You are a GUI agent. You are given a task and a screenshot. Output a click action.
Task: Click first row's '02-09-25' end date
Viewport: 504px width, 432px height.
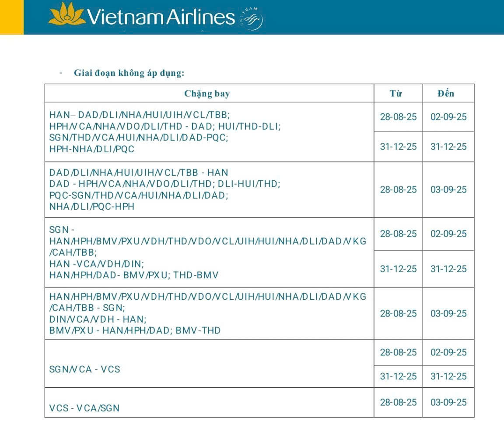448,117
